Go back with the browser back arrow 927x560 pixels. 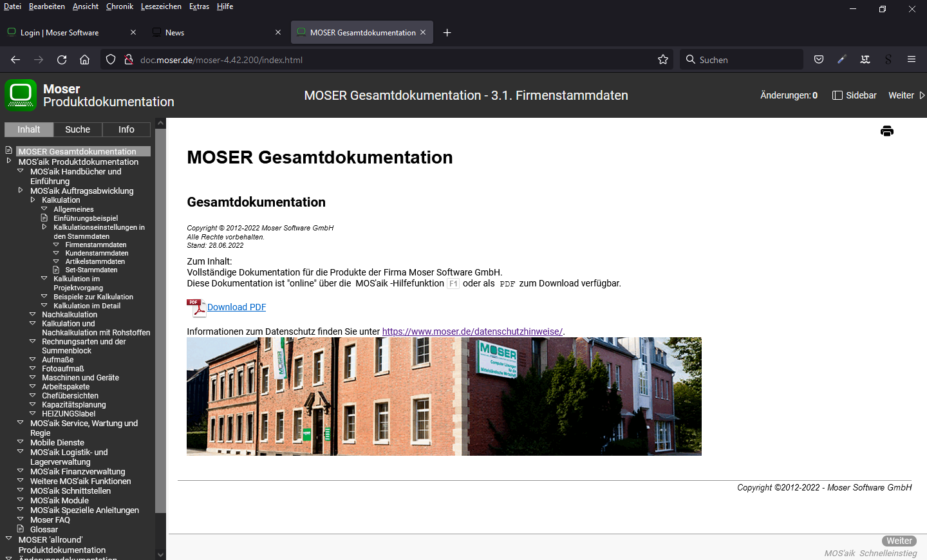coord(15,59)
